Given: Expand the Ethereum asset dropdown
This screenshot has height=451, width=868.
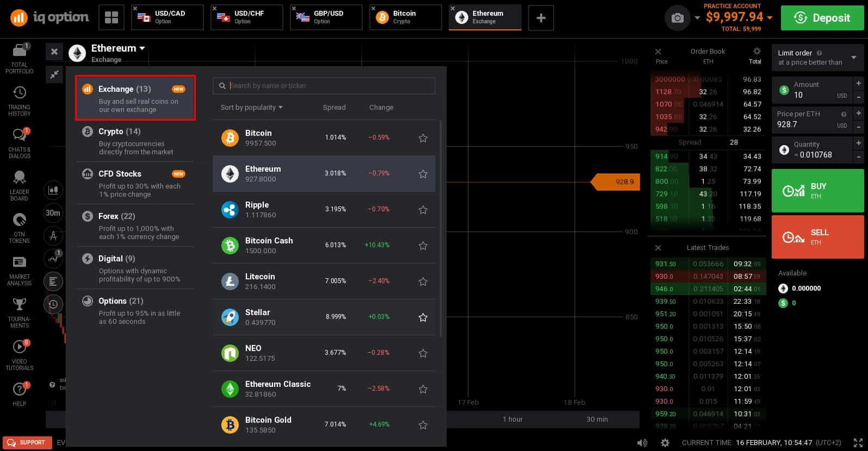Looking at the screenshot, I should (118, 48).
